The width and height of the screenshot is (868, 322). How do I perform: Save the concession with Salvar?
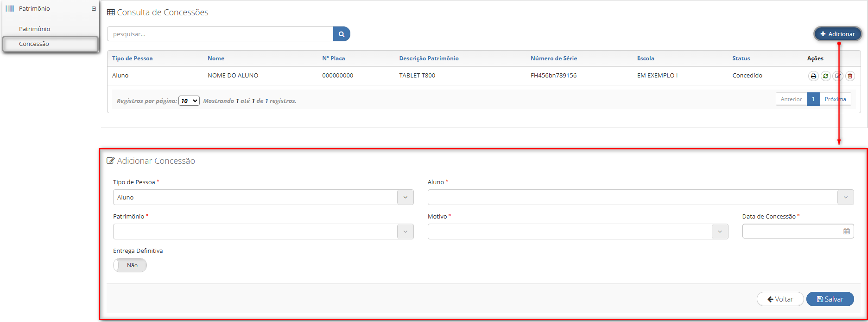click(x=830, y=299)
